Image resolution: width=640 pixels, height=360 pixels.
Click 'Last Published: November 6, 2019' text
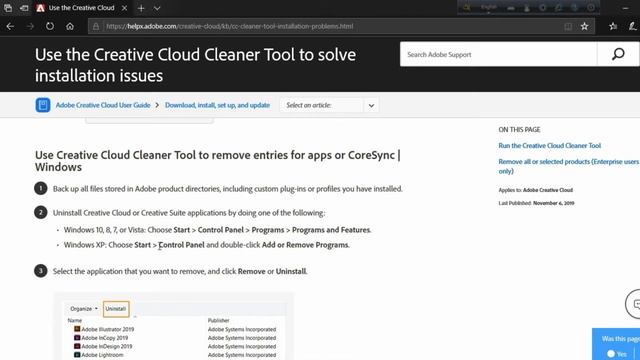pos(536,203)
